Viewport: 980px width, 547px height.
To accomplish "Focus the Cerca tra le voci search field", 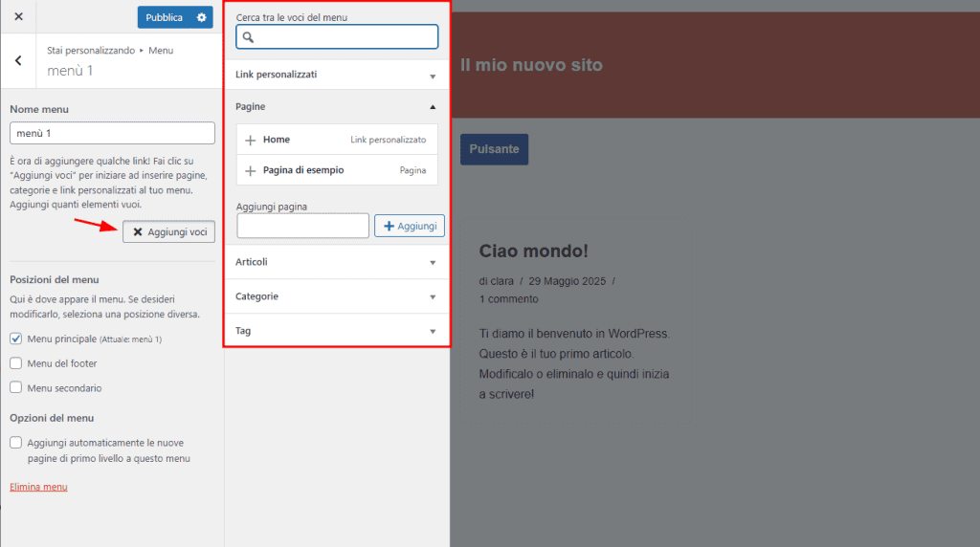I will coord(337,37).
